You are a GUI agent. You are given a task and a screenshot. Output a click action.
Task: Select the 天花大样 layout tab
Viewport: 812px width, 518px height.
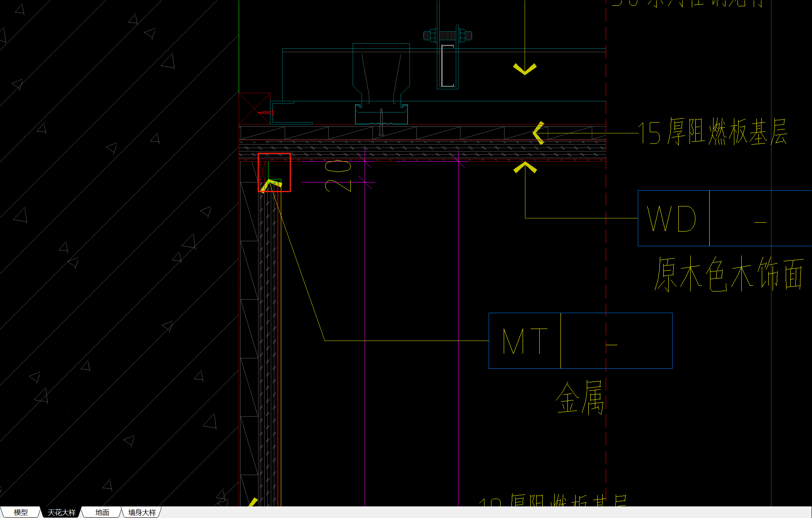[x=61, y=512]
